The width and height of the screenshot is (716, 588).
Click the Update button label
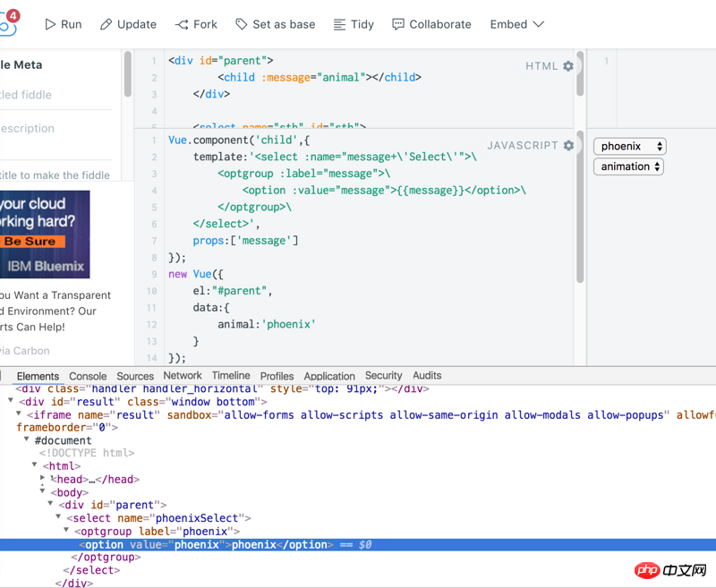pos(137,24)
